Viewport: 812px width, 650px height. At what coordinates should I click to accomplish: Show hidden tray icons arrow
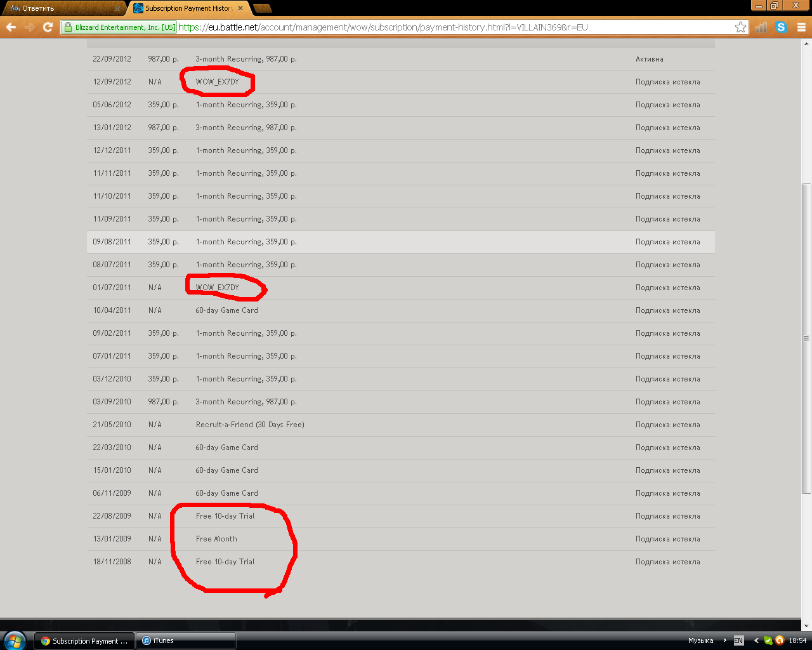[x=756, y=640]
